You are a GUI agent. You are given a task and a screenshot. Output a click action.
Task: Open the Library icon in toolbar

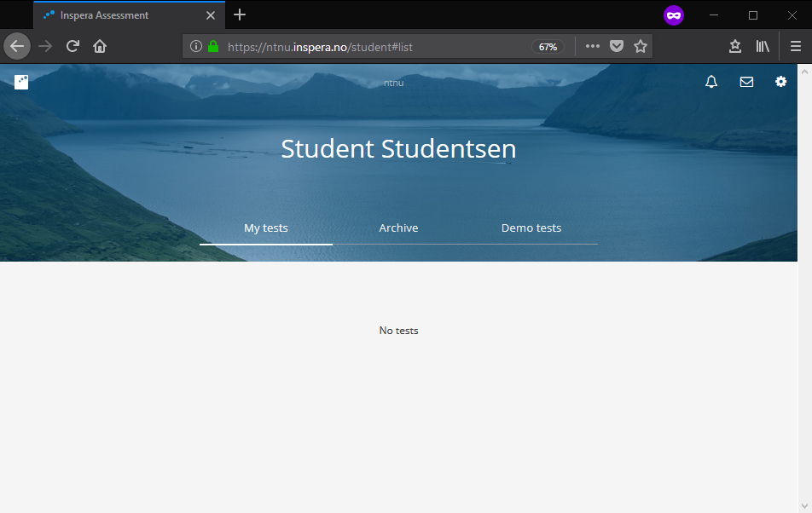tap(763, 47)
